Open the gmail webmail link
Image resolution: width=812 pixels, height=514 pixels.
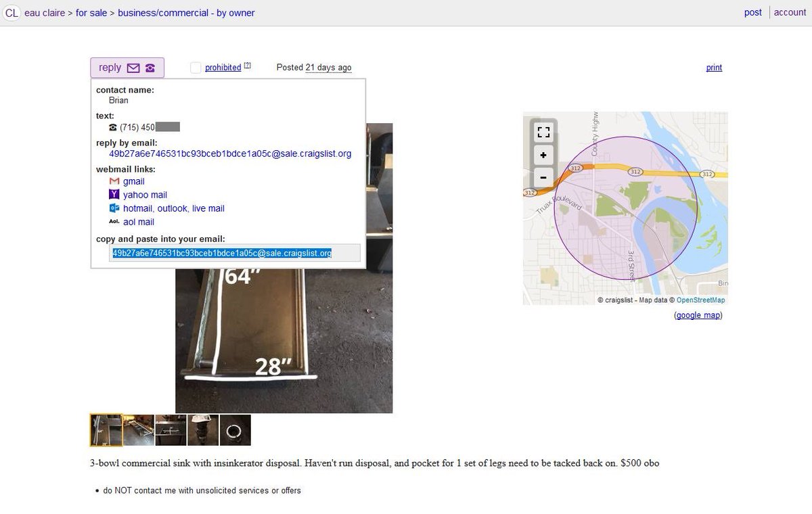(133, 181)
